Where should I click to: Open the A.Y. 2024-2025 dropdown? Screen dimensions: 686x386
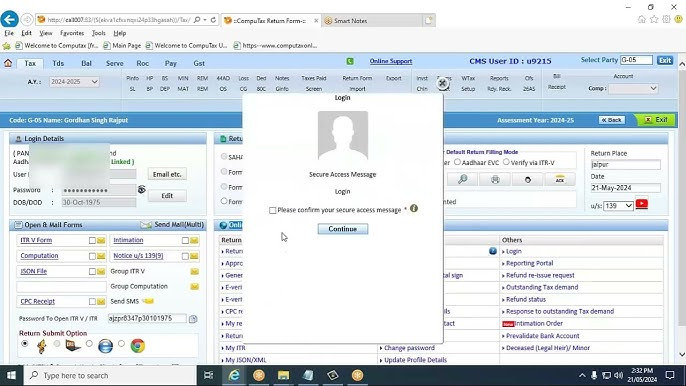point(74,82)
